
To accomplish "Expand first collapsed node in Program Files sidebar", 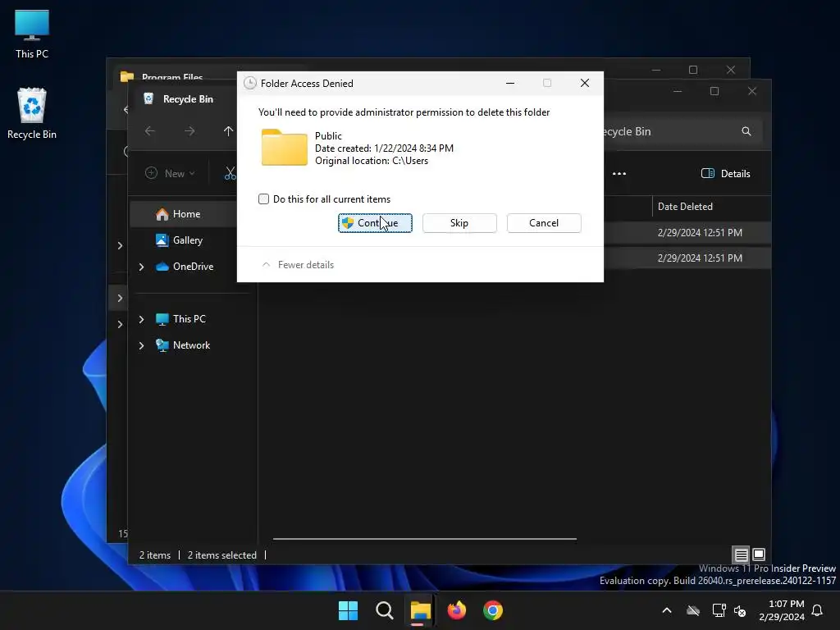I will (x=120, y=246).
